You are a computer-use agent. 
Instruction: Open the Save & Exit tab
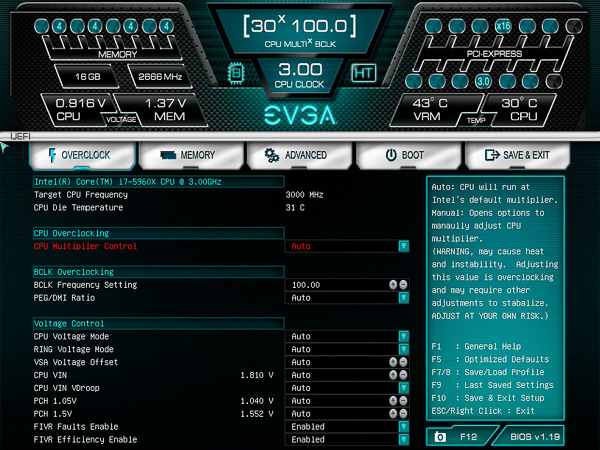tap(517, 155)
